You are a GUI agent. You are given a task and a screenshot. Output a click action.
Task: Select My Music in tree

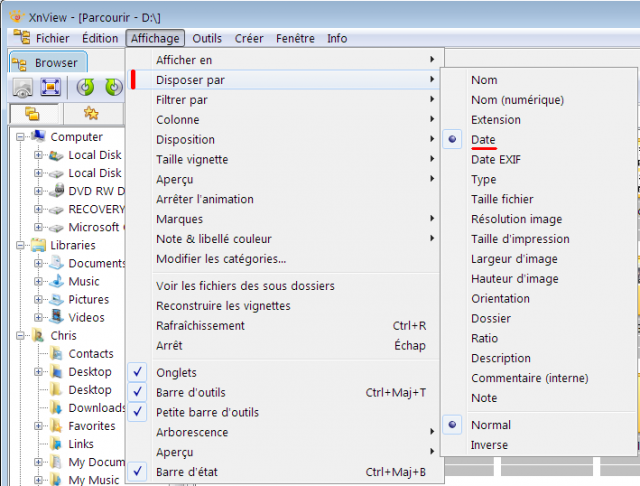[x=93, y=480]
